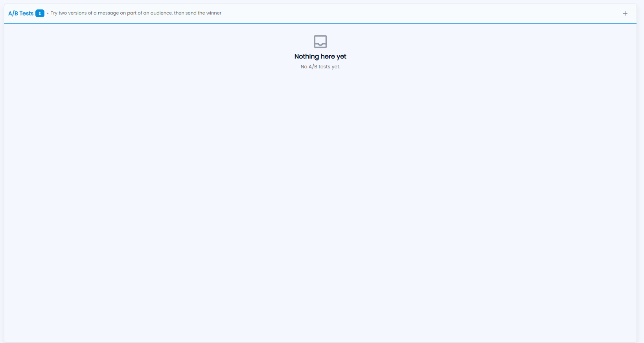Click the description 'Try two versions of a message'
This screenshot has height=343, width=644.
136,13
